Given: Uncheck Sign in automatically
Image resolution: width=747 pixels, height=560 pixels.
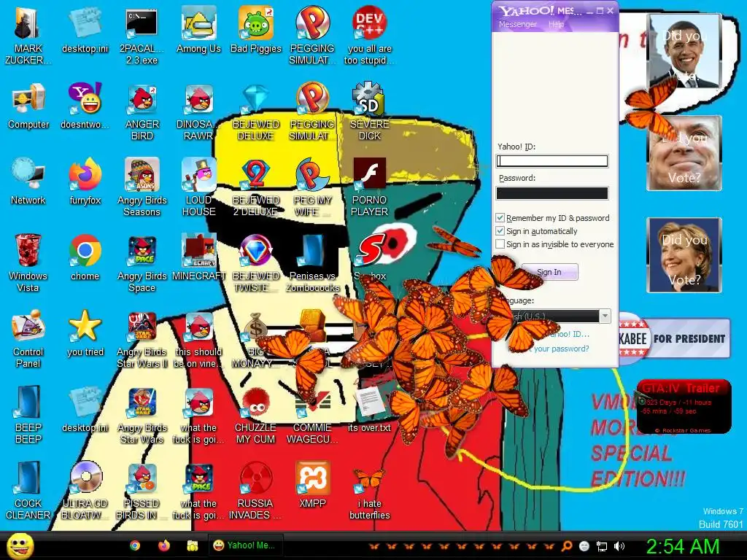Looking at the screenshot, I should pos(500,231).
